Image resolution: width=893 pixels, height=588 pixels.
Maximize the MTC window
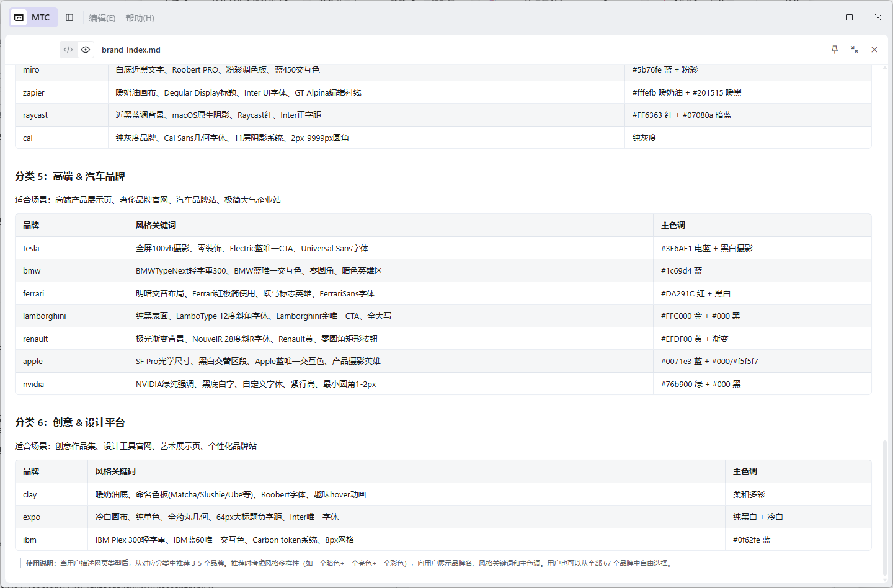point(850,17)
